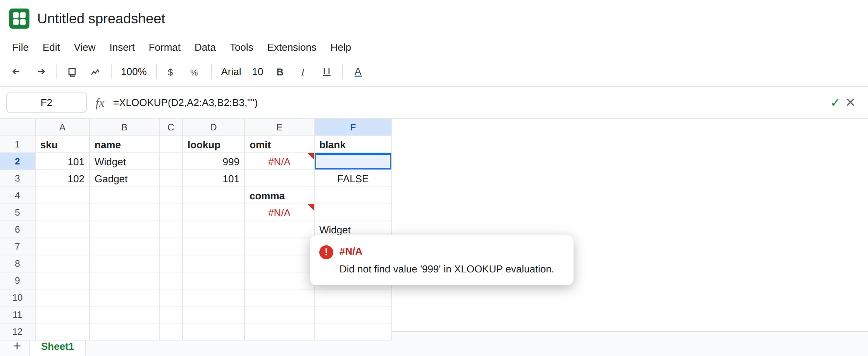The width and height of the screenshot is (868, 356).
Task: Open the File menu
Action: pyautogui.click(x=21, y=47)
